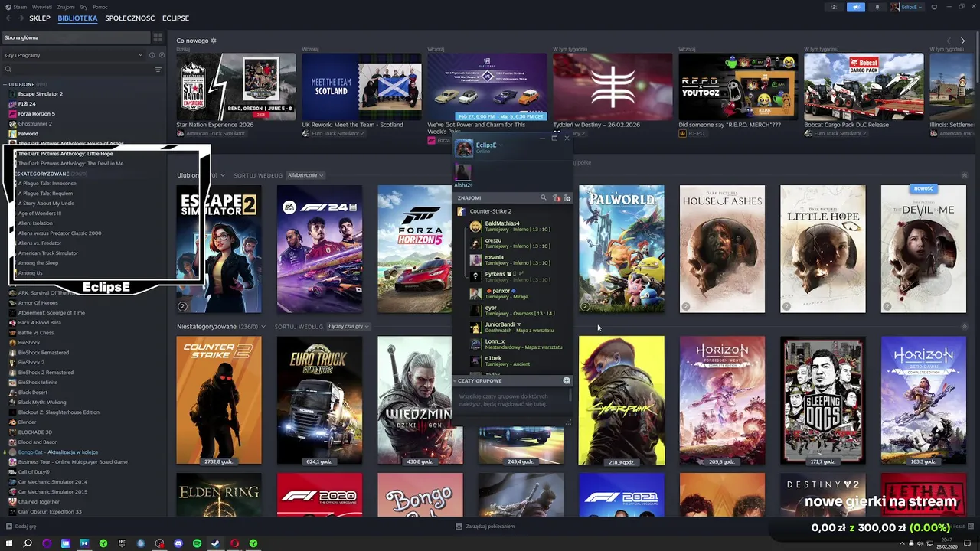Viewport: 980px width, 551px height.
Task: Open the Pomoc menu
Action: click(100, 7)
